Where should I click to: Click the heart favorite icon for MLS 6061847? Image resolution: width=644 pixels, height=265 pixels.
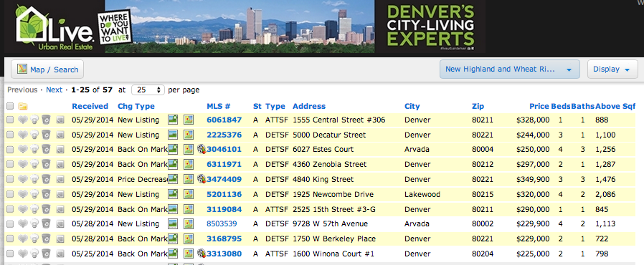(x=23, y=120)
